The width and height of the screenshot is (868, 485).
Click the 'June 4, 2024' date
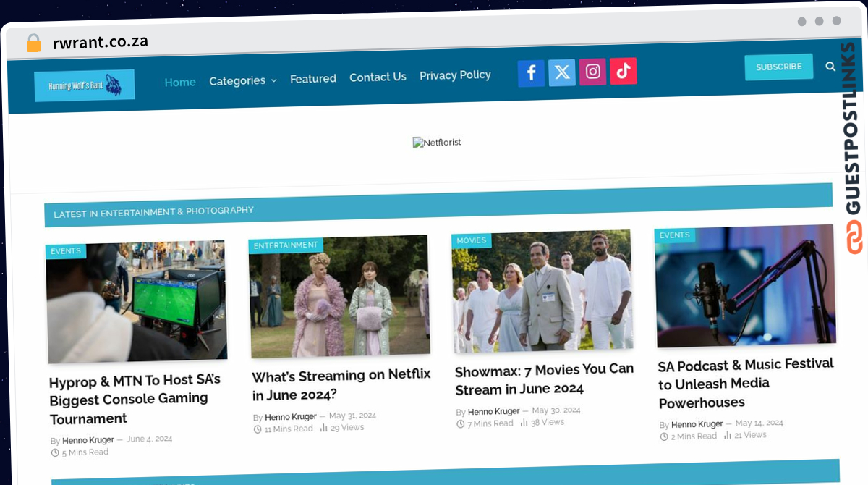coord(150,439)
